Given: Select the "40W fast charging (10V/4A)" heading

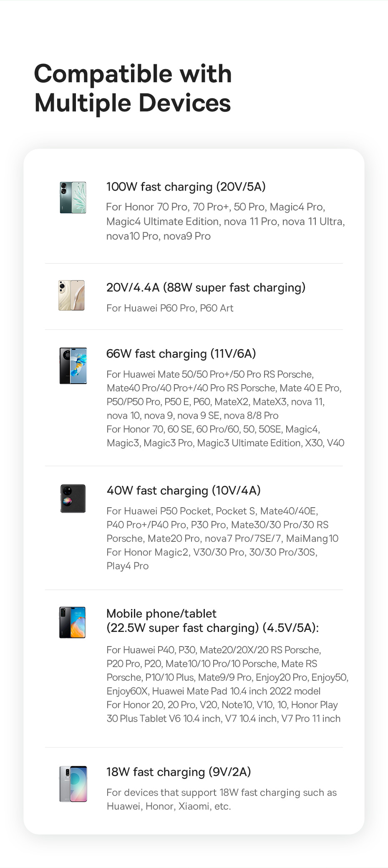Looking at the screenshot, I should click(x=184, y=491).
